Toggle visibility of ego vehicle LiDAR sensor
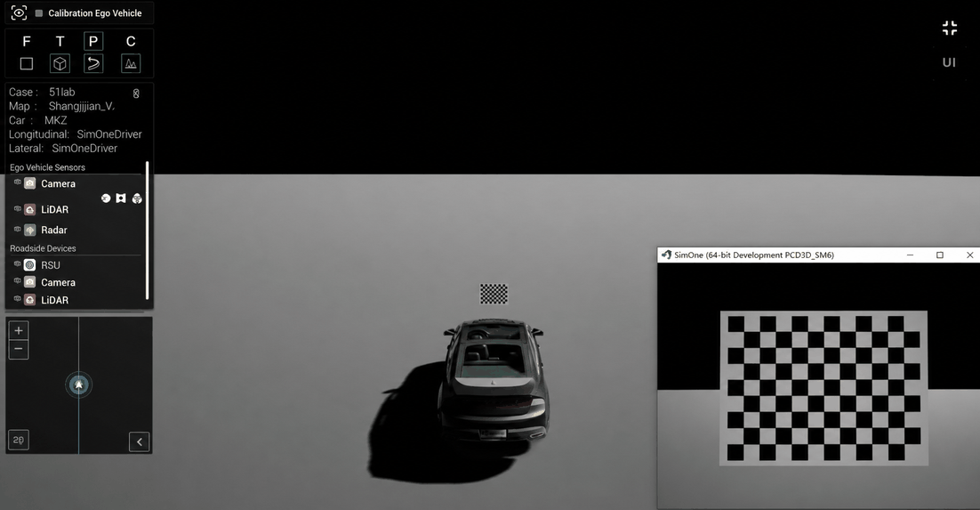 pyautogui.click(x=18, y=209)
